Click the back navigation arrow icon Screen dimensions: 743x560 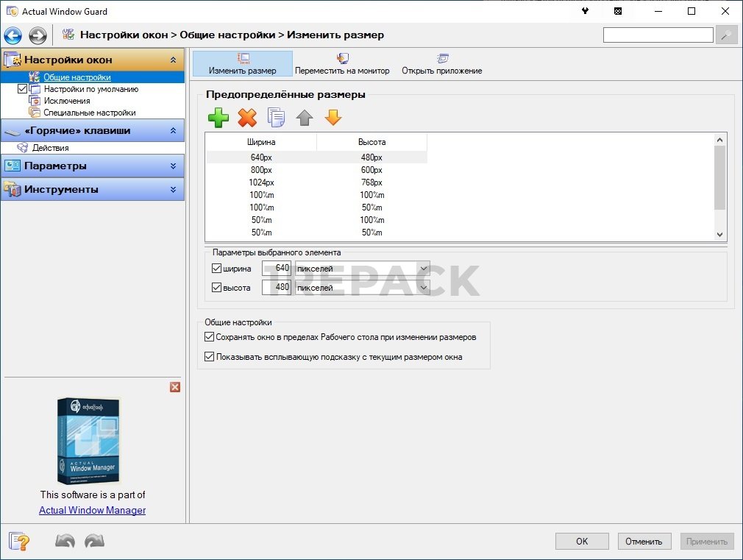click(x=13, y=35)
